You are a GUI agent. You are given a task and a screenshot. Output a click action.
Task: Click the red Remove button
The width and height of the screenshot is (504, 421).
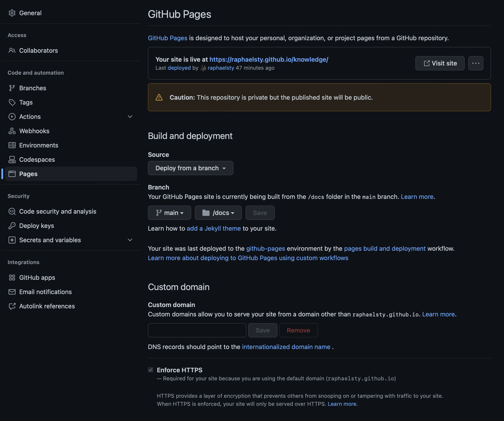(298, 330)
